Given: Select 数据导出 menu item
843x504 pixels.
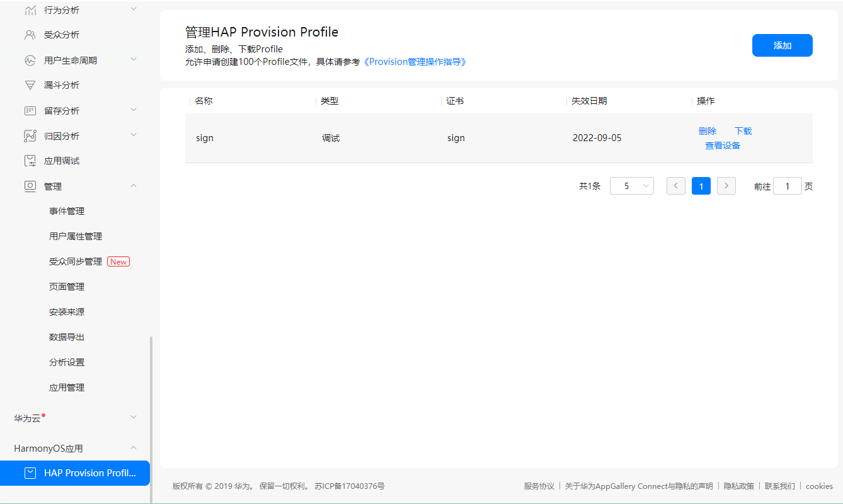Looking at the screenshot, I should pos(67,338).
